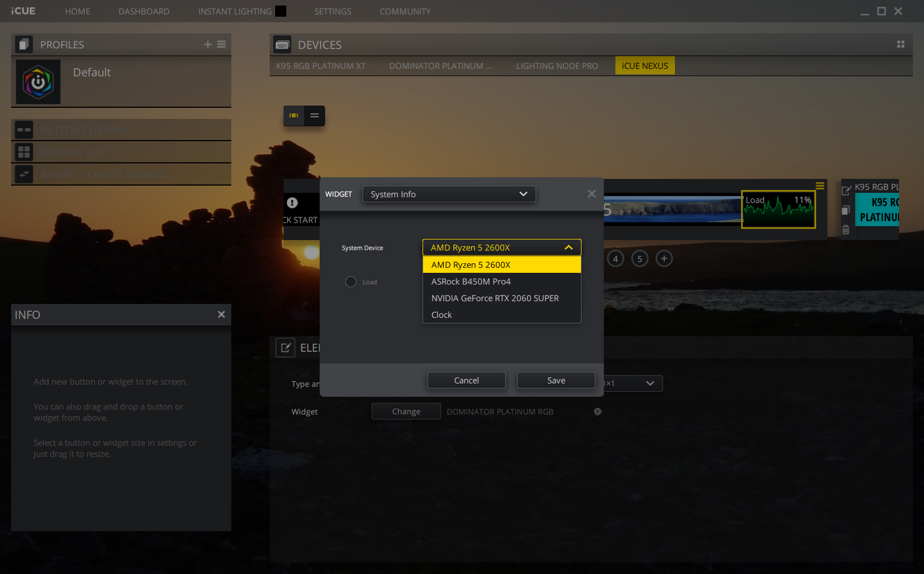Select the K95 RGB PLATINUM teal tile

(877, 209)
